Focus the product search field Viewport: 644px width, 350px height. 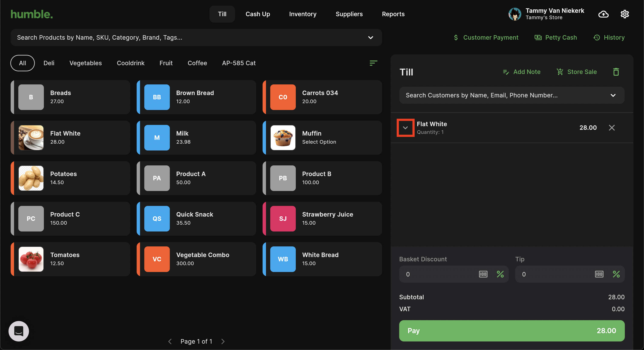pos(196,38)
